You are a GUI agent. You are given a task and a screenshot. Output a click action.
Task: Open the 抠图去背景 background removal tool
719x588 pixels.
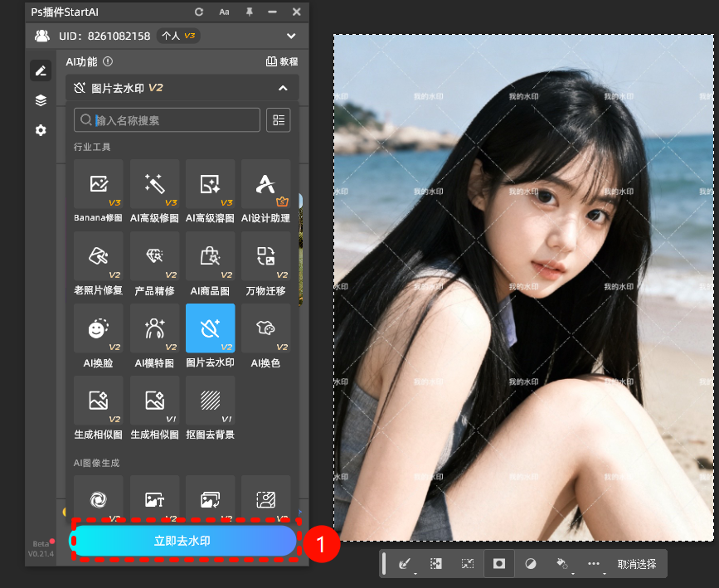click(x=210, y=401)
